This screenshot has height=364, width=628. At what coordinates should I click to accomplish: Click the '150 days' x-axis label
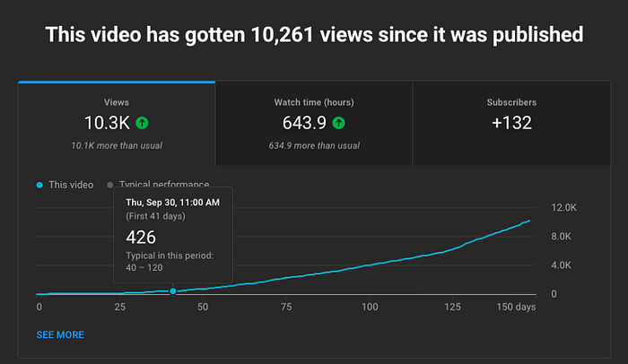(516, 308)
